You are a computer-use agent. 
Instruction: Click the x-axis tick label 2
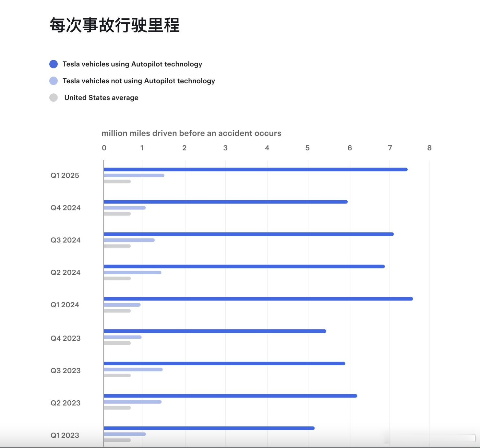(x=184, y=148)
